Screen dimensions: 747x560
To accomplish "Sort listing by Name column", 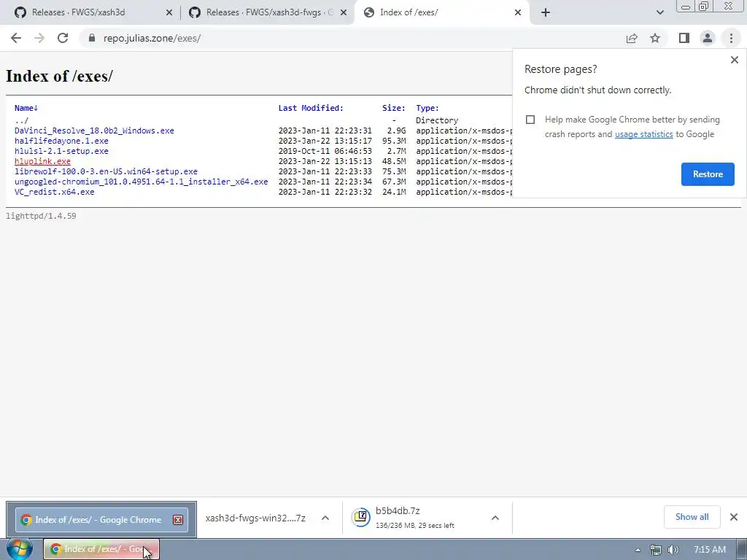I will click(26, 108).
